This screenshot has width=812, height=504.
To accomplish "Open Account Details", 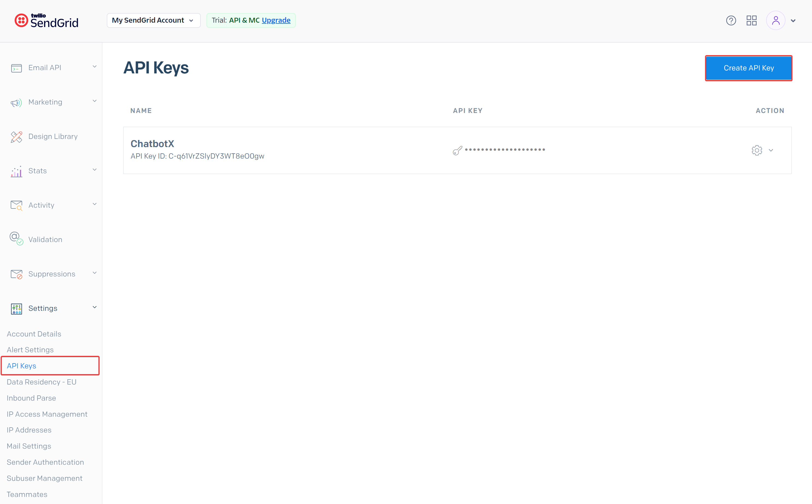I will click(x=34, y=334).
